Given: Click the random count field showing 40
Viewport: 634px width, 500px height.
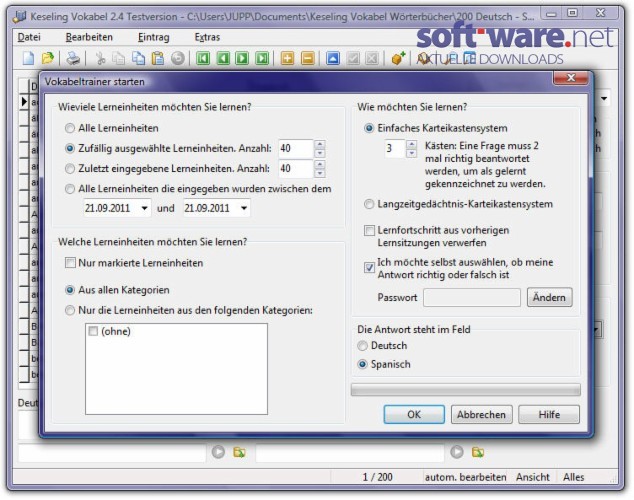Looking at the screenshot, I should tap(296, 149).
